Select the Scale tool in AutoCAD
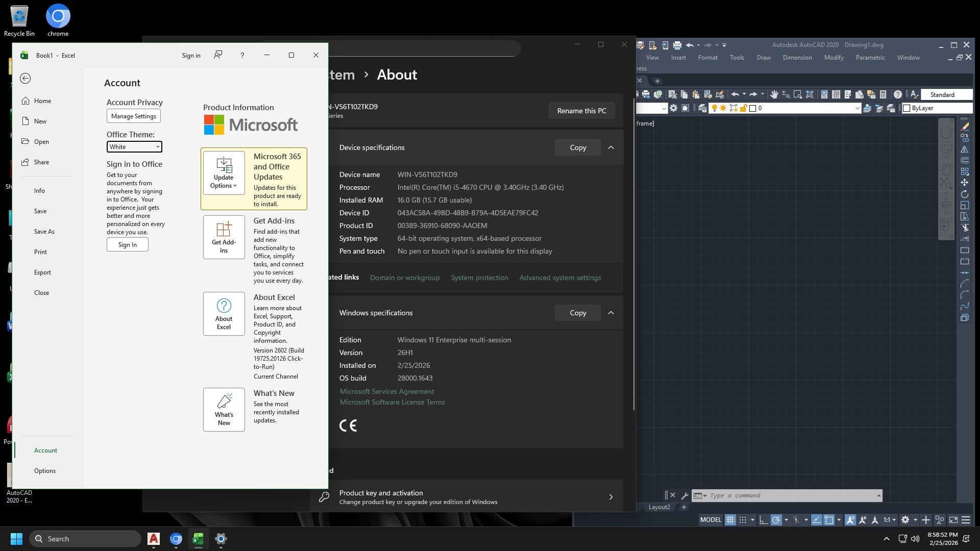Viewport: 980px width, 551px height. (965, 205)
